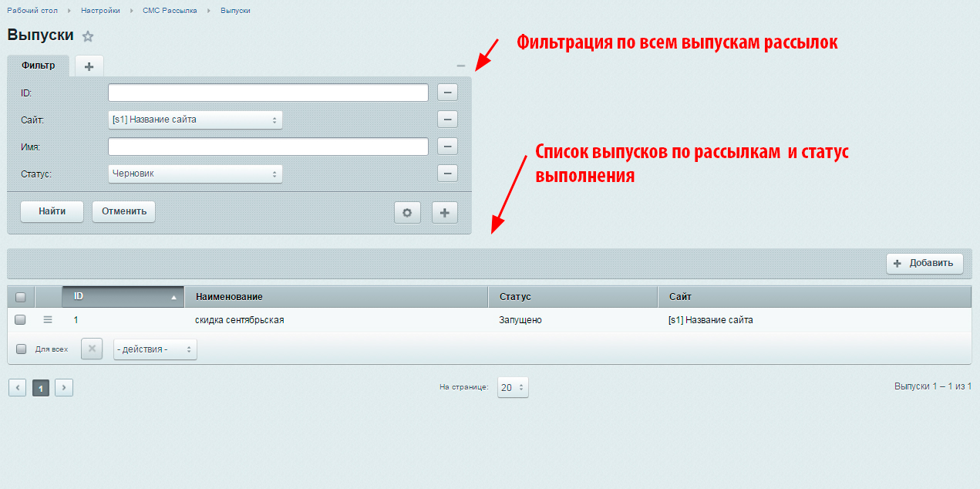The image size is (980, 489).
Task: Open the Сайт filter dropdown
Action: [x=195, y=120]
